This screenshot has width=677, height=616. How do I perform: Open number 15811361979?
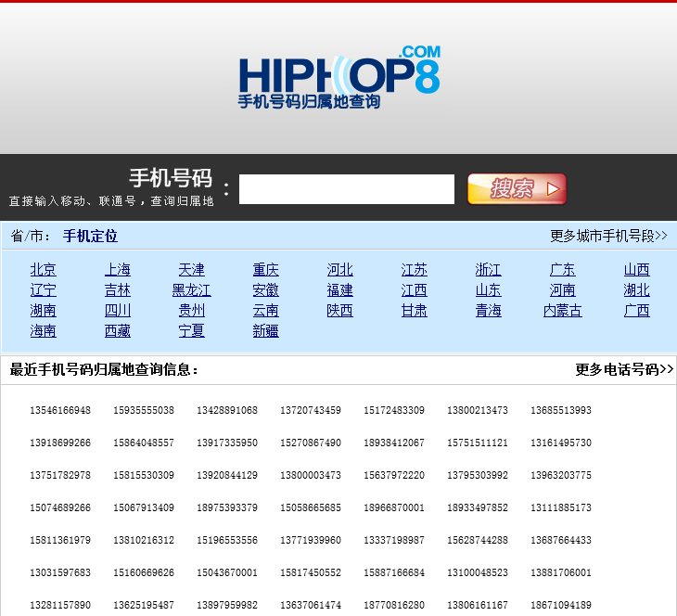coord(60,540)
